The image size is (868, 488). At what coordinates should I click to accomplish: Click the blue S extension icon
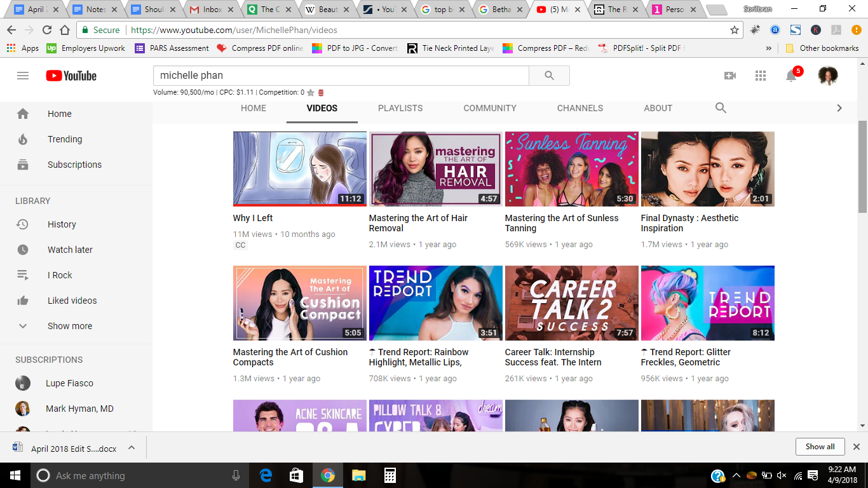796,30
